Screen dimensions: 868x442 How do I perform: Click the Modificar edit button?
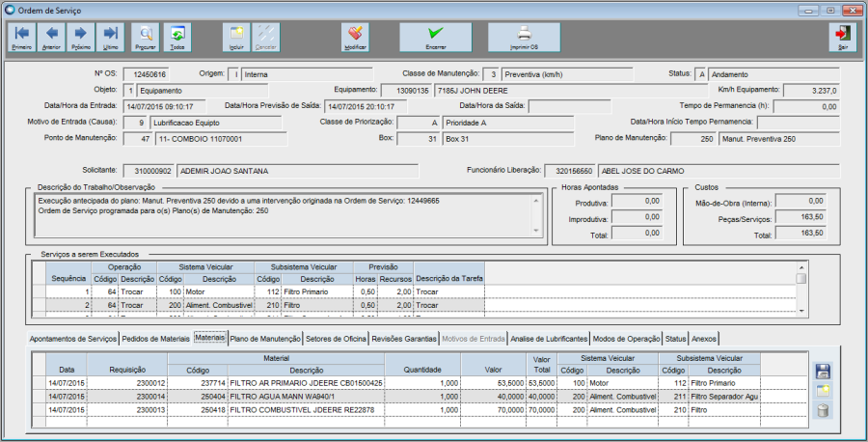355,37
